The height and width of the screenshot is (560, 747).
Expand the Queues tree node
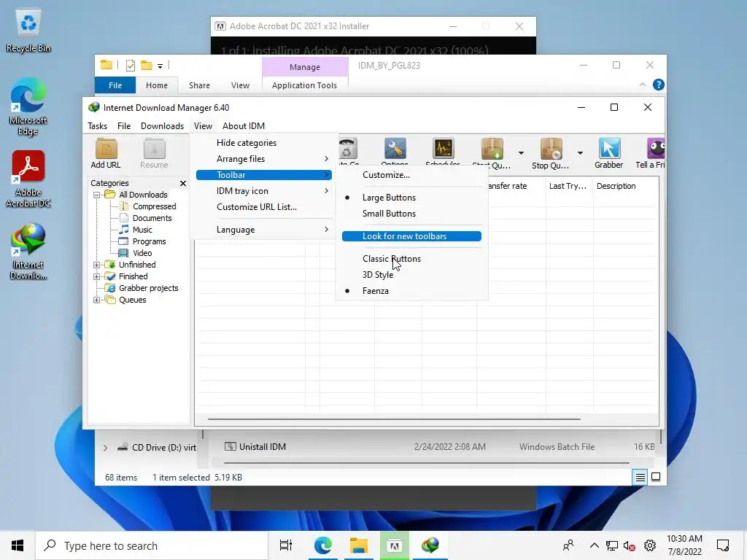click(97, 300)
